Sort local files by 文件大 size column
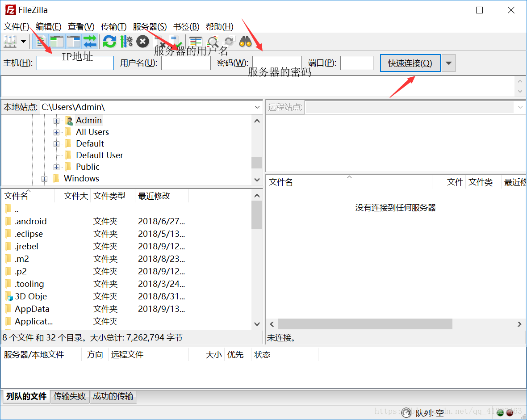 pyautogui.click(x=73, y=196)
